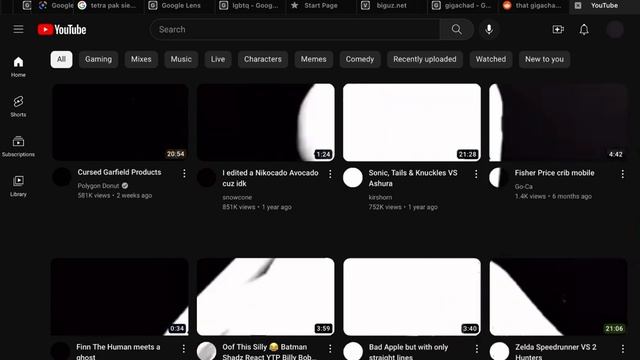Open Fisher Price crib mobile thumbnail
Viewport: 640px width, 360px height.
(x=558, y=122)
